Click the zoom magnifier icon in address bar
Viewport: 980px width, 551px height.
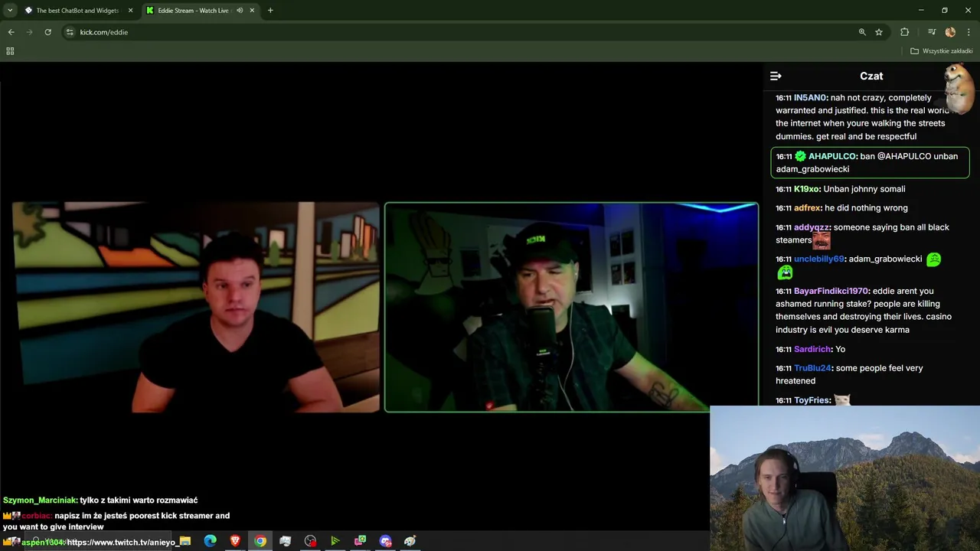[862, 32]
